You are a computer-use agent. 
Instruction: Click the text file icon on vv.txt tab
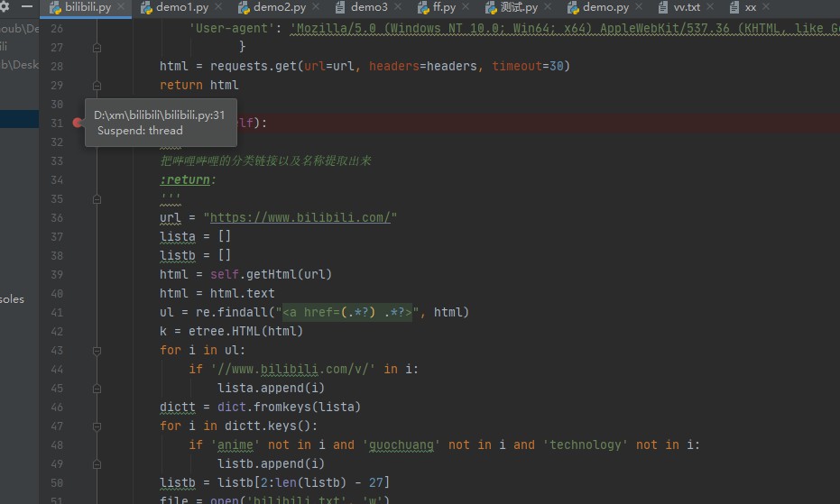663,7
